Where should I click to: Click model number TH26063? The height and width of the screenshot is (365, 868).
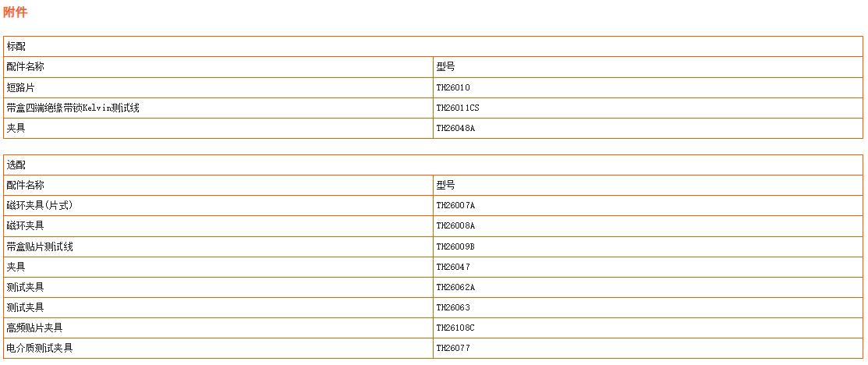tap(453, 307)
